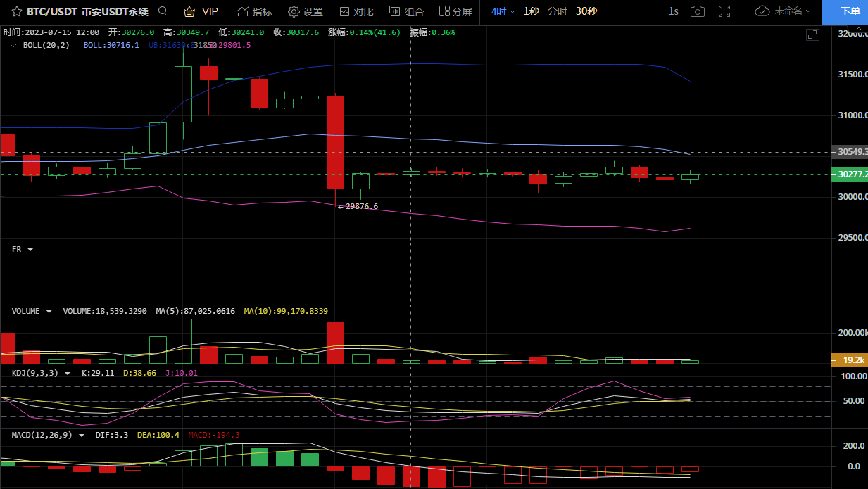Open 指标 indicators panel

tap(255, 11)
